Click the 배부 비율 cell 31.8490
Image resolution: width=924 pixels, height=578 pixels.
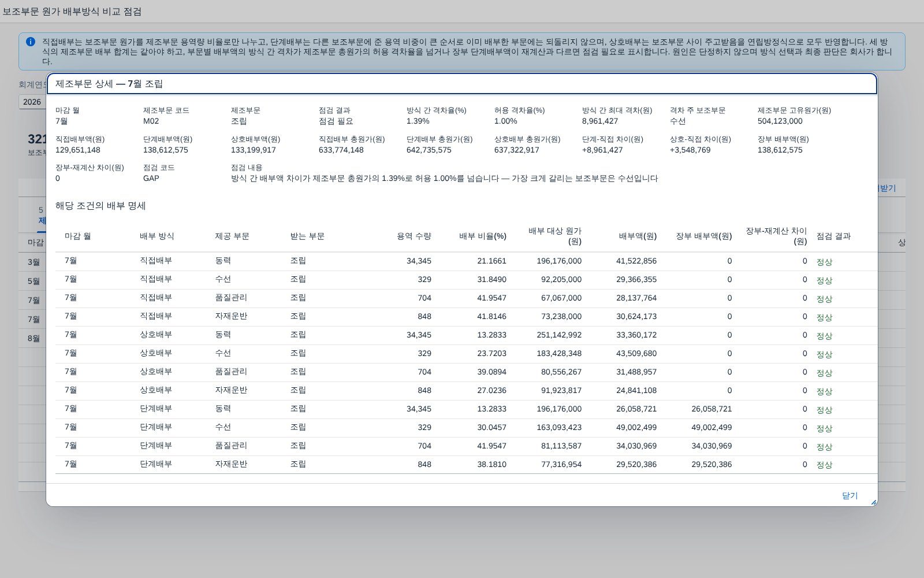coord(492,280)
